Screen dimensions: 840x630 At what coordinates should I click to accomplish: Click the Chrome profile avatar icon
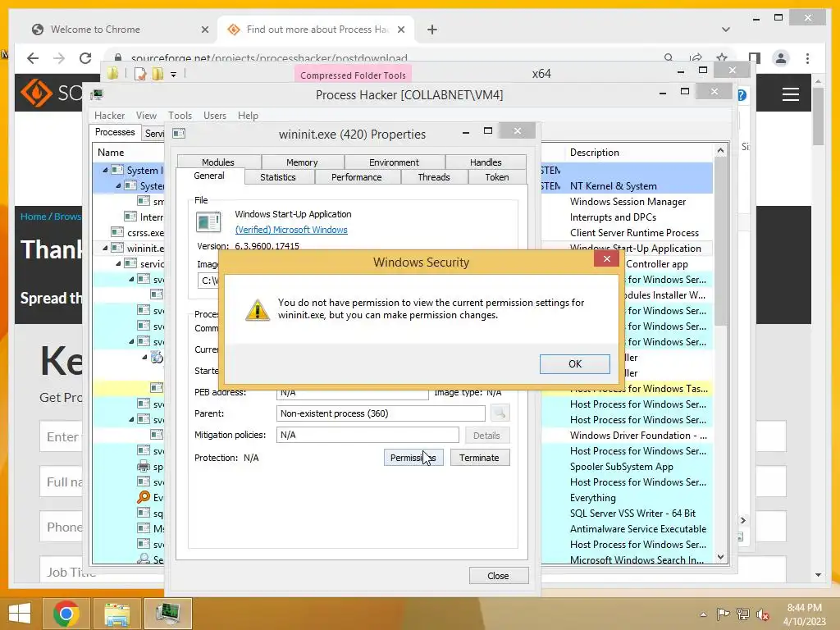click(x=781, y=58)
